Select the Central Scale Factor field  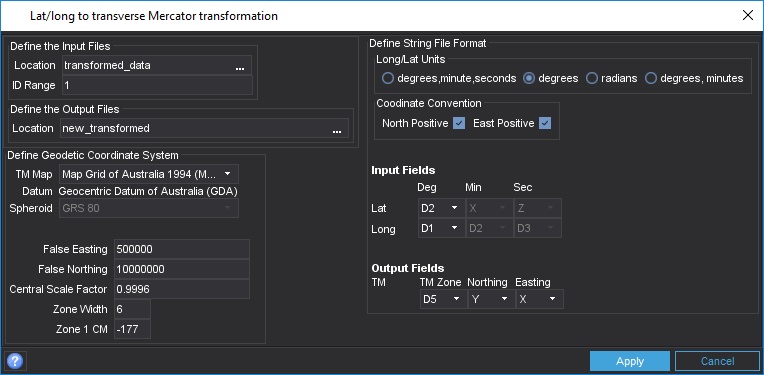click(182, 289)
